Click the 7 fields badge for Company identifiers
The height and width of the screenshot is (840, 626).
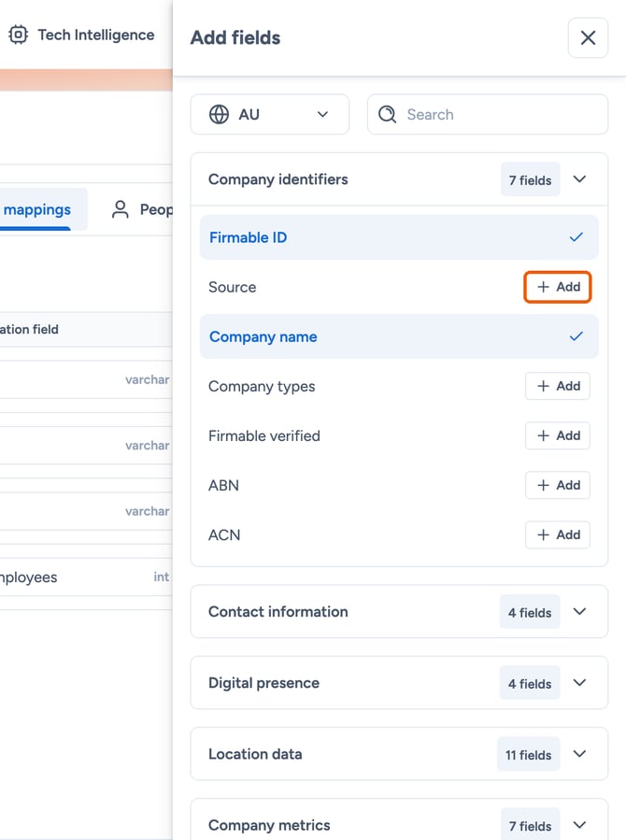[x=530, y=180]
